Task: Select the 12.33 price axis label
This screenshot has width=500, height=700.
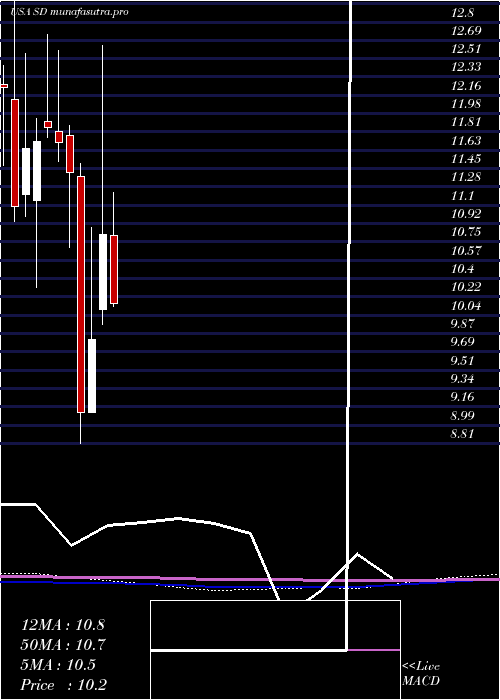Action: click(466, 67)
